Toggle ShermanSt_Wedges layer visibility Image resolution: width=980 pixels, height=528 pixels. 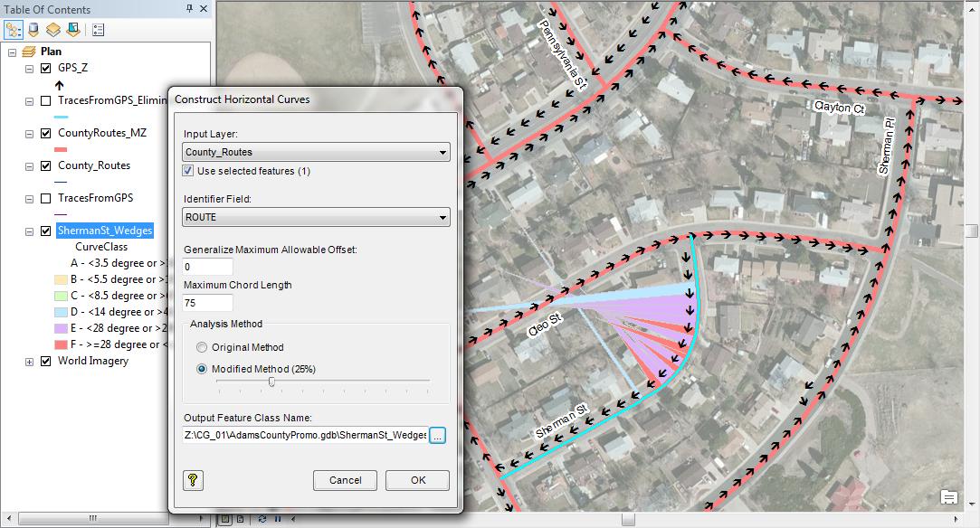click(x=45, y=231)
